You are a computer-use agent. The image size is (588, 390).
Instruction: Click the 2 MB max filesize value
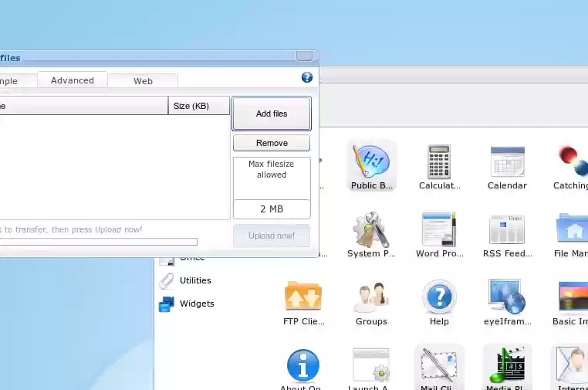pos(272,209)
